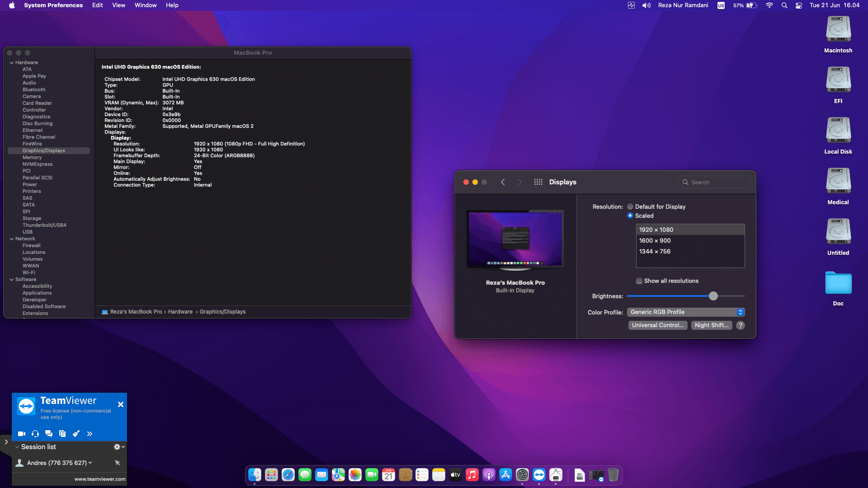Open Podcasts from the Dock
This screenshot has width=868, height=488.
pyautogui.click(x=489, y=475)
